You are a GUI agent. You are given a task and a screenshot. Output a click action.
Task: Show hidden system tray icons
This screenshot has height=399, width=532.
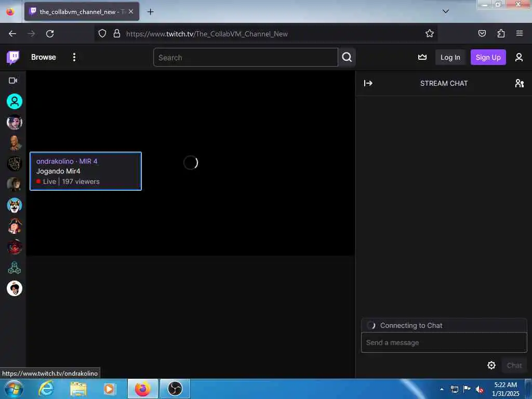click(x=442, y=389)
